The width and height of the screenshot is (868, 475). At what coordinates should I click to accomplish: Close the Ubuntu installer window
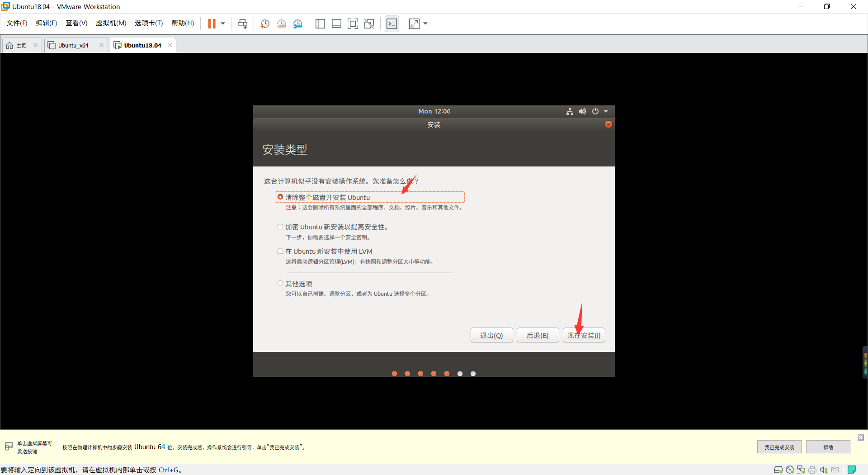pyautogui.click(x=609, y=124)
